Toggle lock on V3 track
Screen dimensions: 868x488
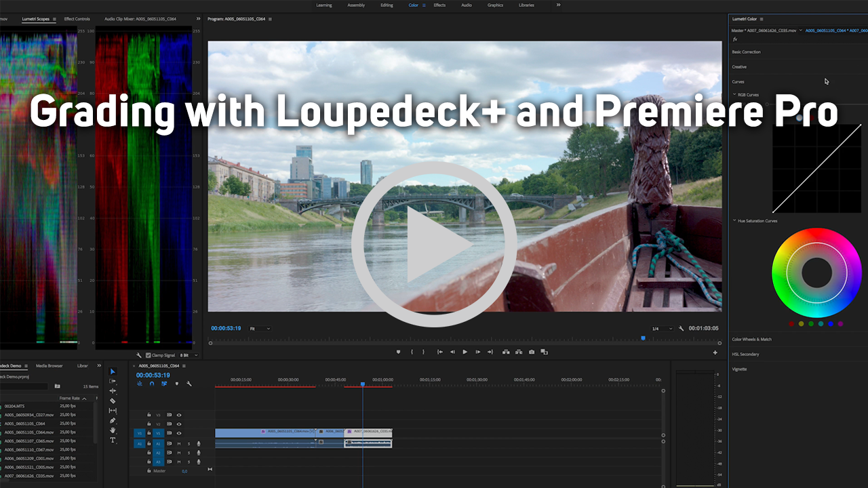pos(149,415)
